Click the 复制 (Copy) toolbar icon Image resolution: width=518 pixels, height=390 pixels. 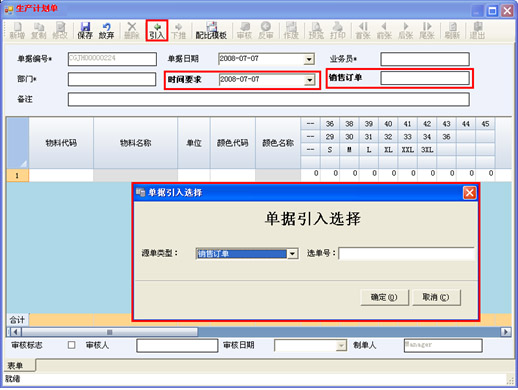tap(39, 31)
